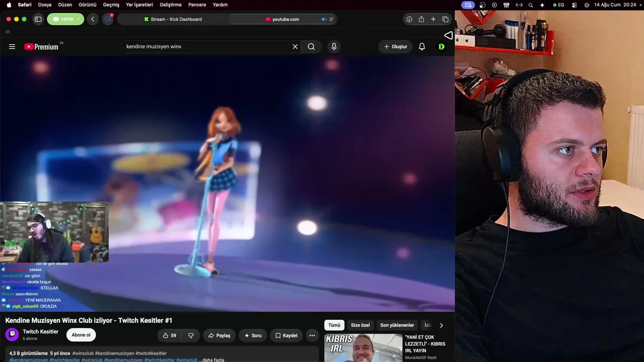Open the angle-brackets menu bar icon
The image size is (644, 362).
(519, 5)
